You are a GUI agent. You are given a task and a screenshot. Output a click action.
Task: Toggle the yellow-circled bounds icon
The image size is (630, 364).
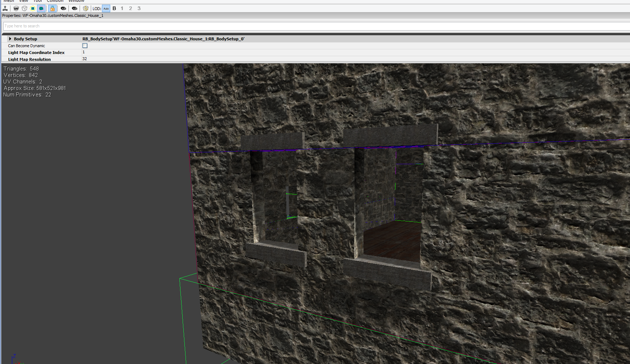click(x=33, y=8)
